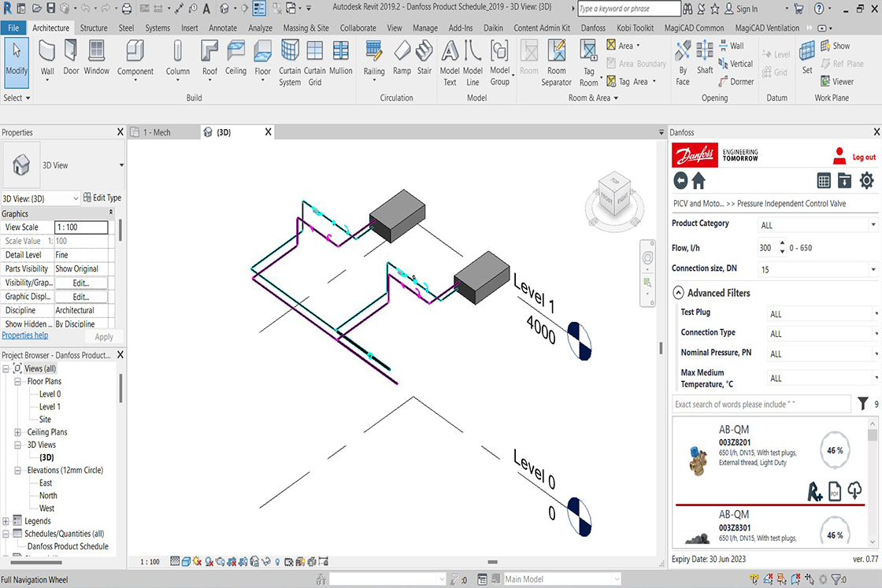This screenshot has width=882, height=588.
Task: Expand Legends in the Project Browser
Action: point(6,520)
